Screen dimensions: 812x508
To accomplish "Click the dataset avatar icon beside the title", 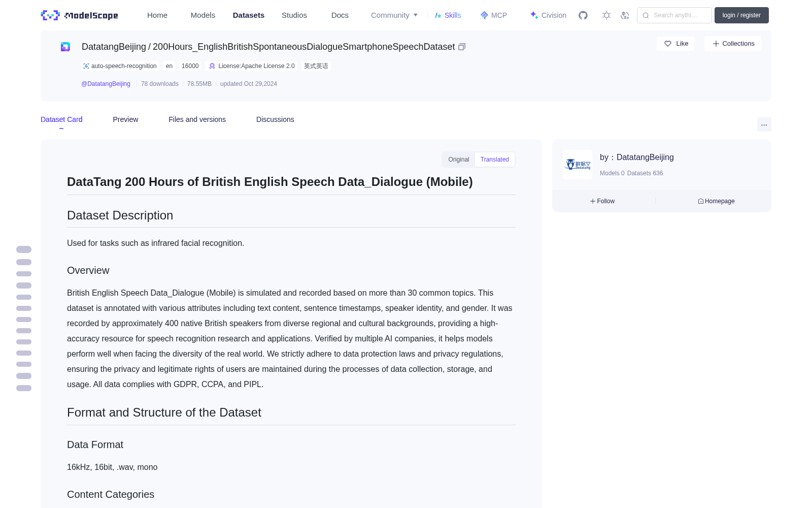I will [65, 47].
